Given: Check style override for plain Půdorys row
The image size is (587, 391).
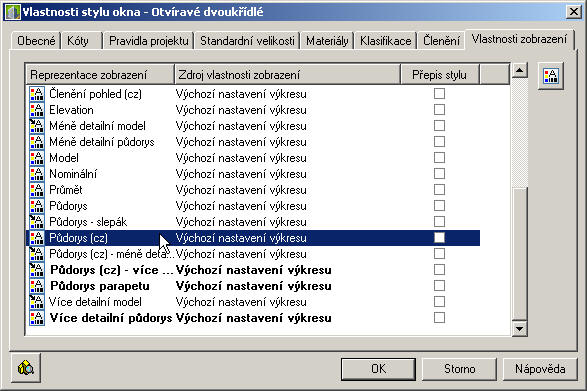Looking at the screenshot, I should point(439,206).
